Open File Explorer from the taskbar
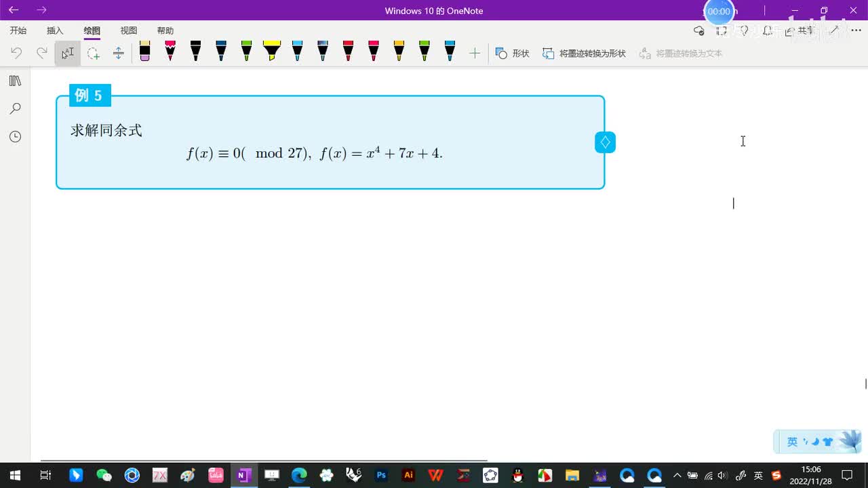This screenshot has width=868, height=488. (572, 475)
